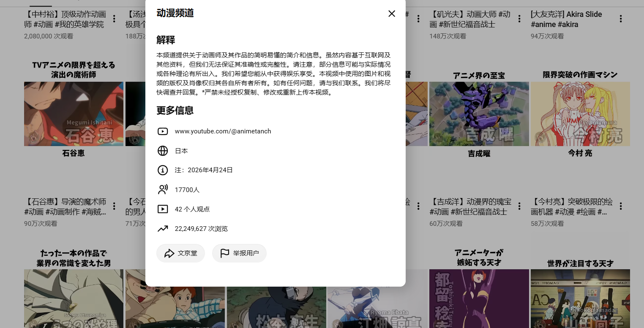Open the more options menu for the 吉成洋 video
This screenshot has width=644, height=328.
point(520,206)
